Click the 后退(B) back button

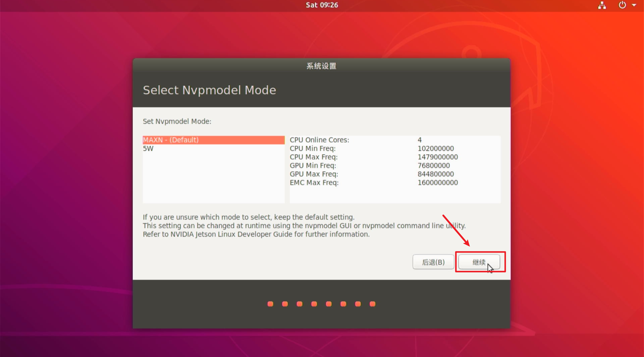433,262
